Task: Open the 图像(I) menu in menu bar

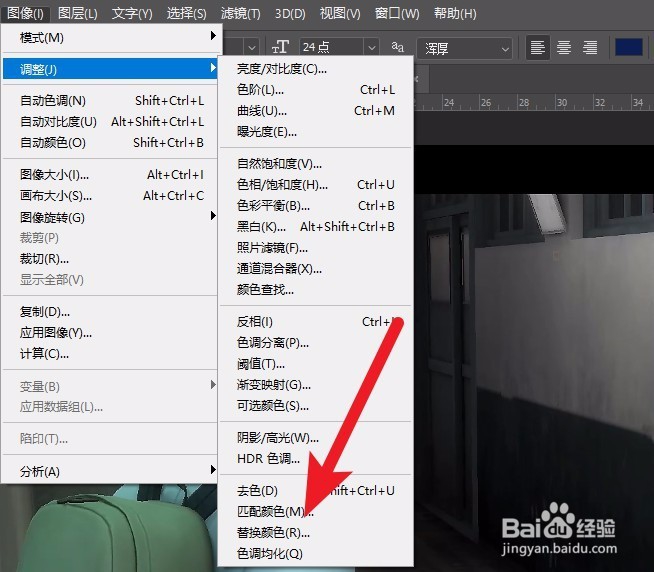Action: click(25, 13)
